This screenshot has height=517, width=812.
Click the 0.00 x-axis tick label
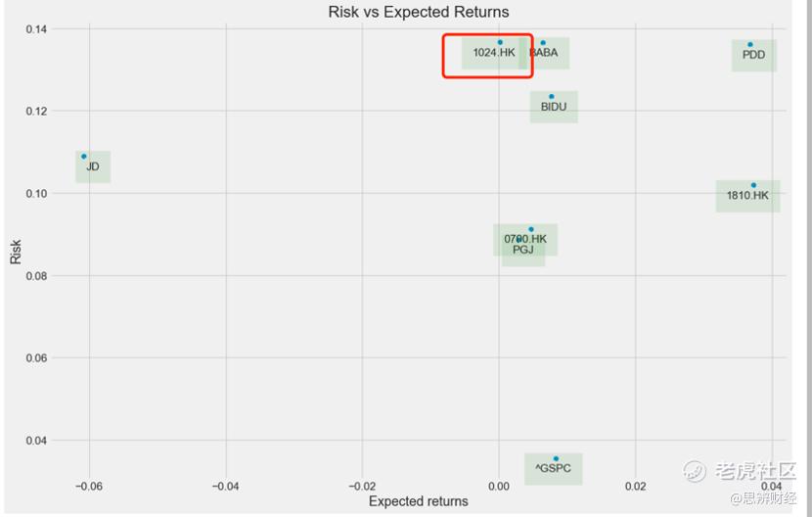499,486
